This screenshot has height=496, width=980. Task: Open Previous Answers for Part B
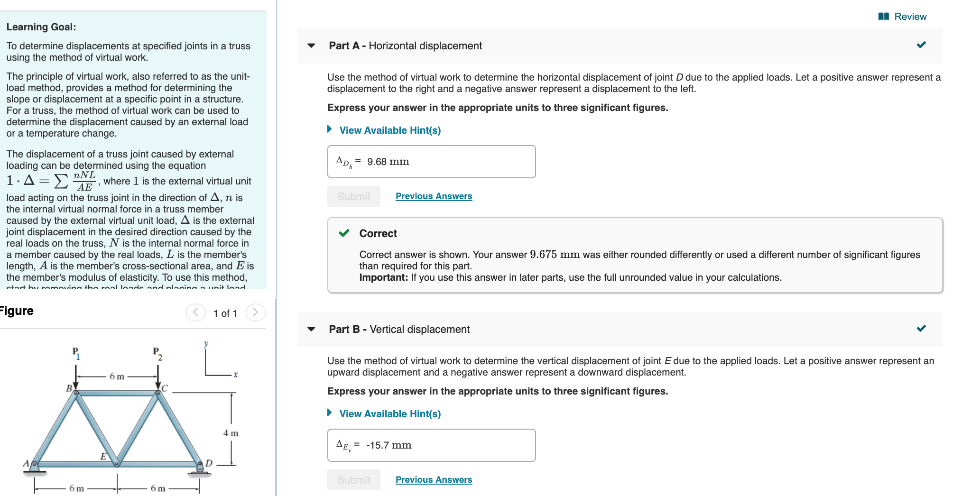[433, 479]
